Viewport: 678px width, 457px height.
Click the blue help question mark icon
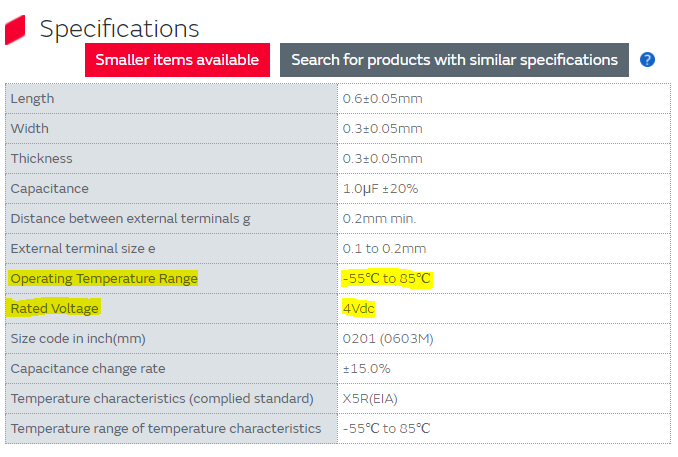tap(647, 60)
